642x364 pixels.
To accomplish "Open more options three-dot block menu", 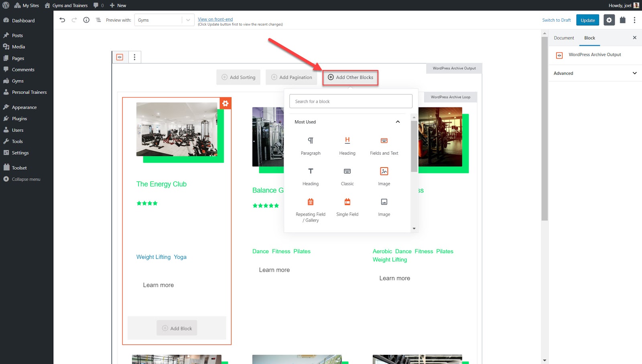I will point(134,57).
